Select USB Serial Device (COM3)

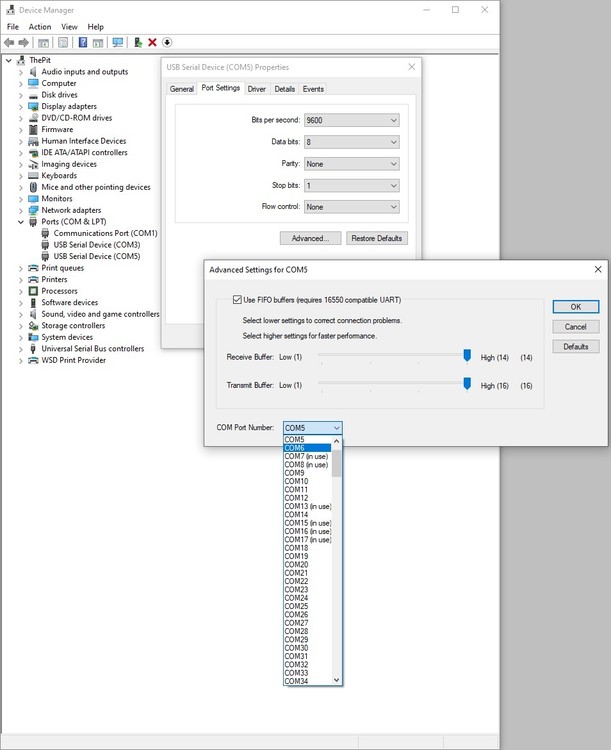[x=97, y=244]
